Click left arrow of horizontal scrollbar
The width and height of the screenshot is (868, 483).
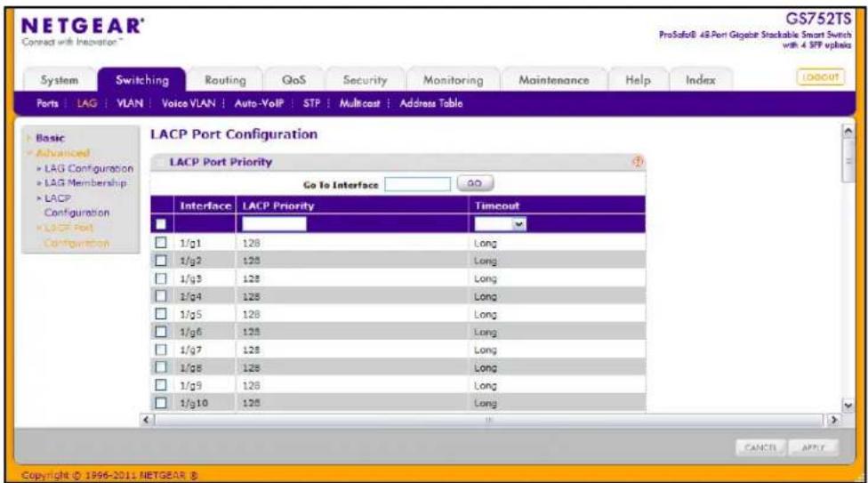pyautogui.click(x=146, y=420)
